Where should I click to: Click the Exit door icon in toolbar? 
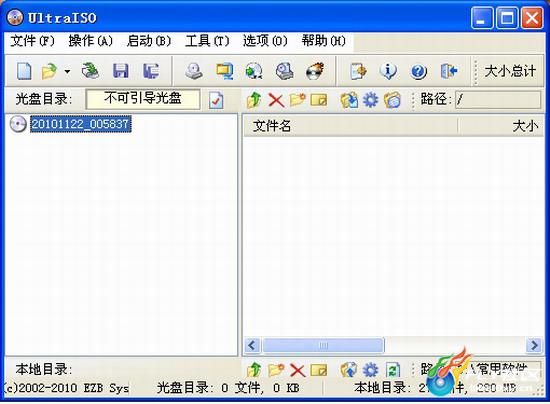449,71
